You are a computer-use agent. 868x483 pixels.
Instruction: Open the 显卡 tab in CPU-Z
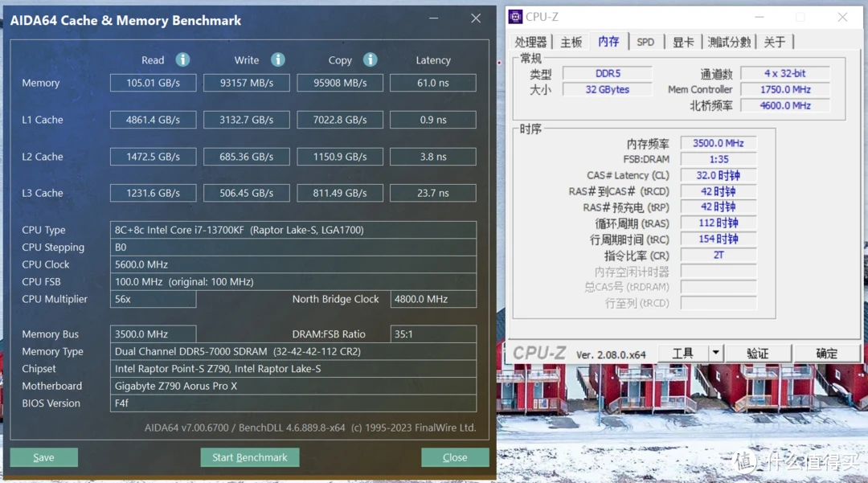click(683, 42)
